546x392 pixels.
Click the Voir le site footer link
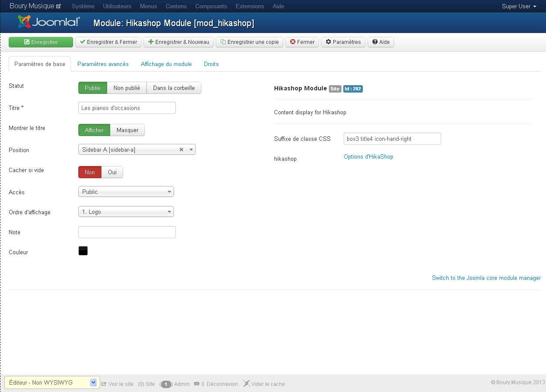click(x=121, y=384)
